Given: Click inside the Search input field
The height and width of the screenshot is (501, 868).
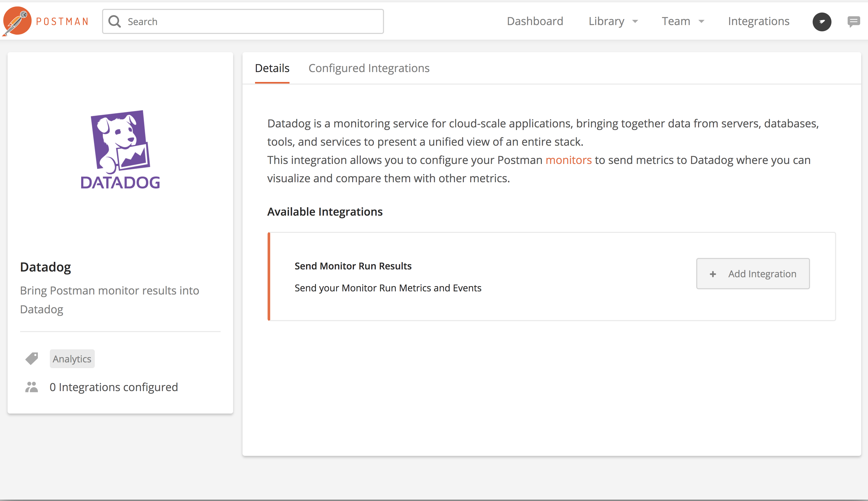Looking at the screenshot, I should [241, 21].
